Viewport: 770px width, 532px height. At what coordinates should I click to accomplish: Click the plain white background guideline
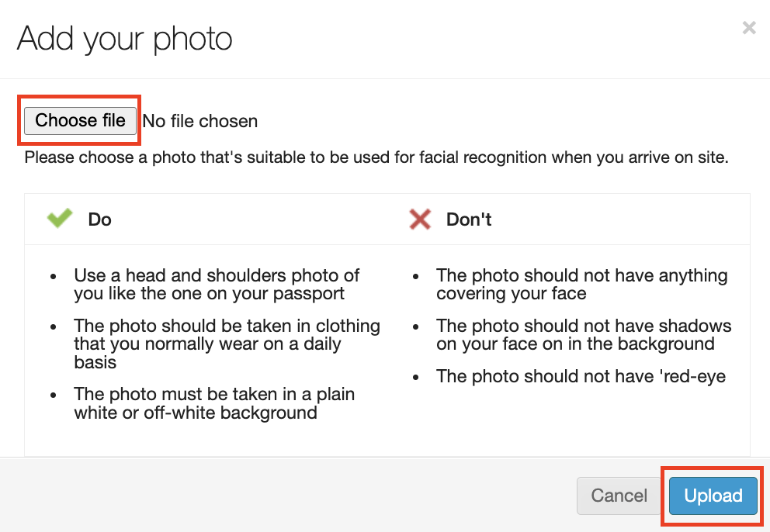(214, 403)
